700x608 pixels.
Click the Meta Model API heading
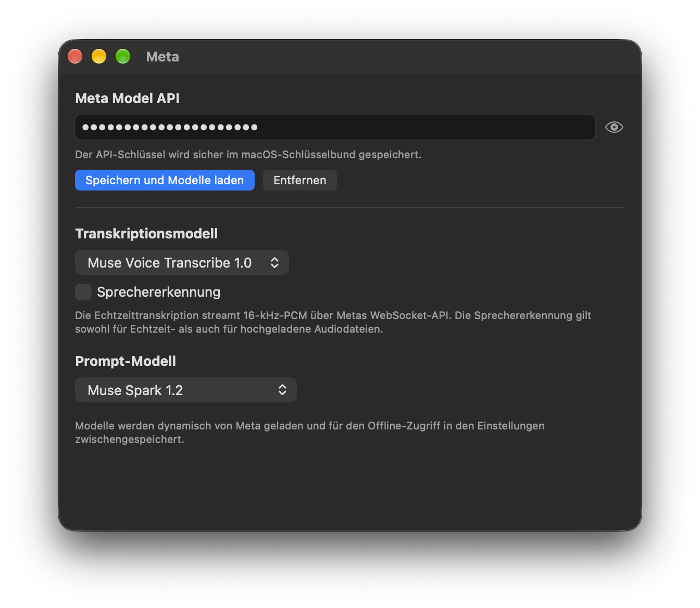tap(127, 98)
